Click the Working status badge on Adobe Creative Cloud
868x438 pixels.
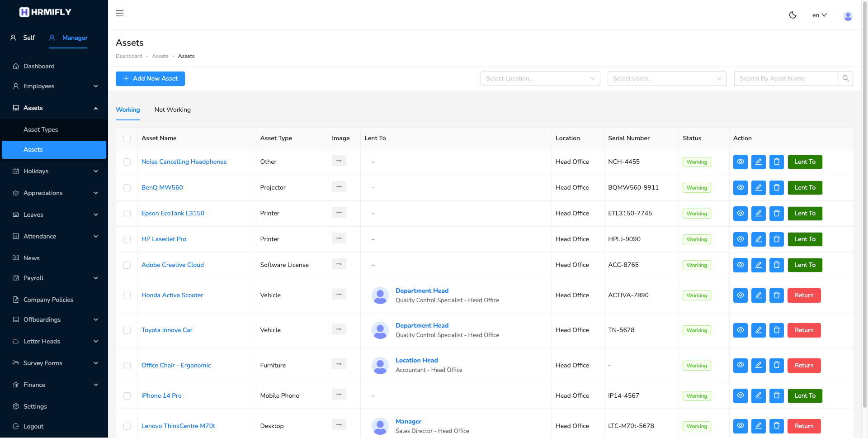click(696, 265)
